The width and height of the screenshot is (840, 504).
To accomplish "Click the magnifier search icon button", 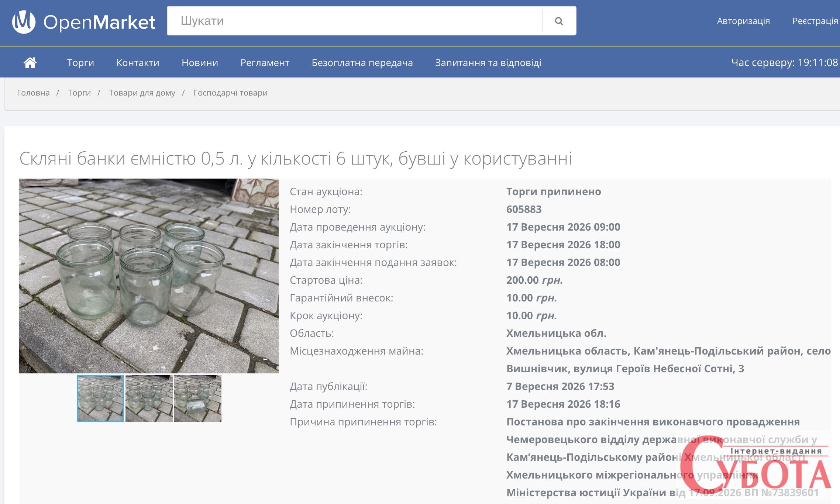I will click(559, 21).
